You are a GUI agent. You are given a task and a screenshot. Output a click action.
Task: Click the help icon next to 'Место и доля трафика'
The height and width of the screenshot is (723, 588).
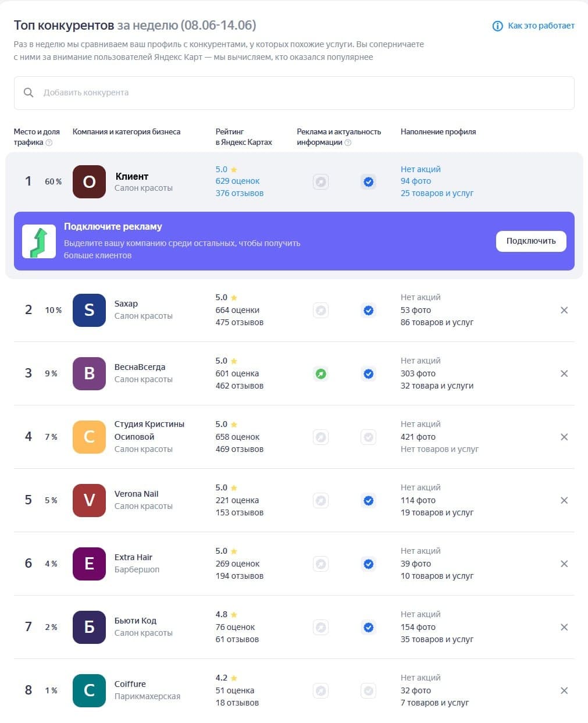(x=49, y=143)
